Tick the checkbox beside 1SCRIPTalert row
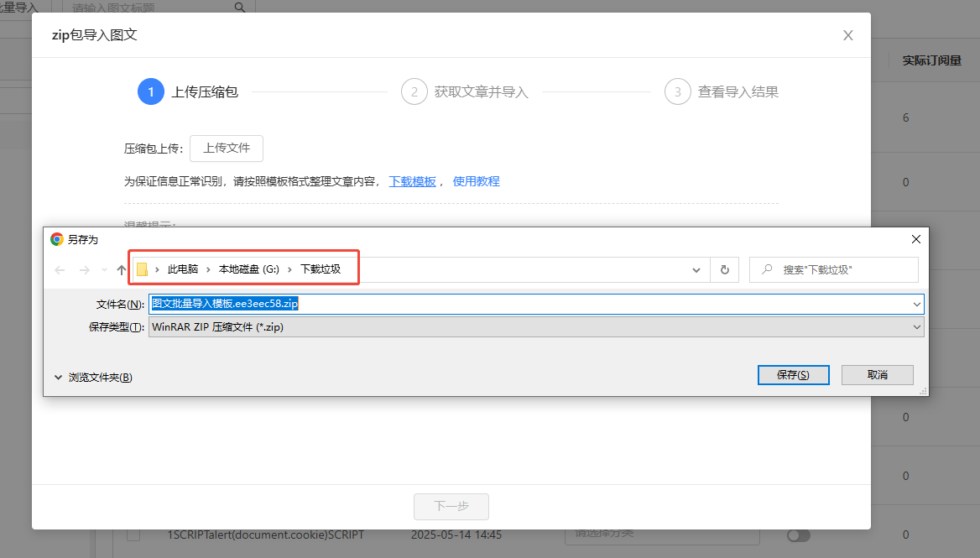The image size is (980, 558). [x=133, y=535]
